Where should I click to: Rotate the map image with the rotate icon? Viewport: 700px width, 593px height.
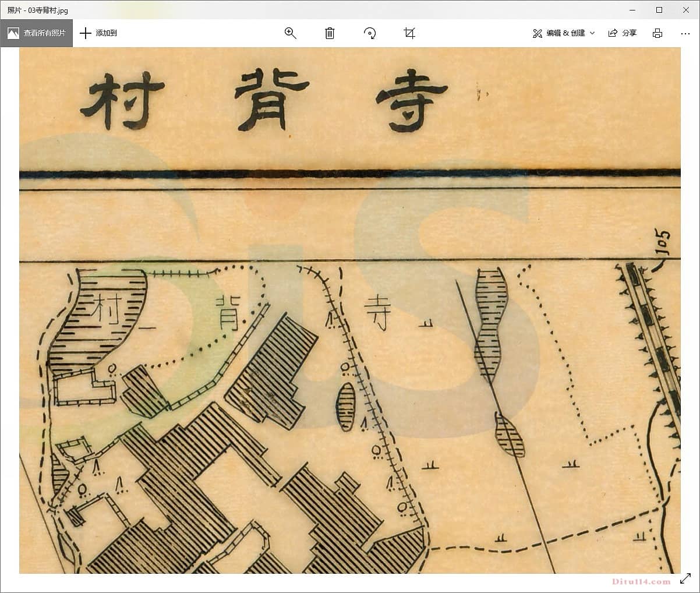tap(369, 33)
